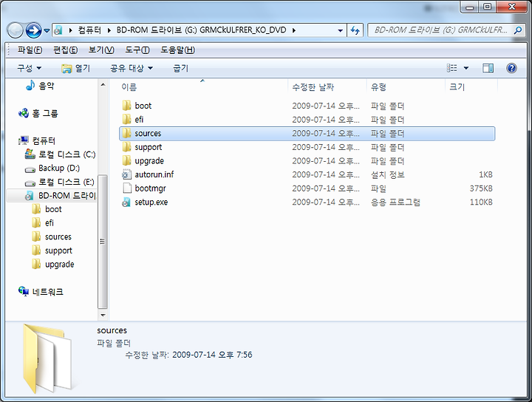
Task: Click sources folder icon in file list
Action: pos(126,133)
